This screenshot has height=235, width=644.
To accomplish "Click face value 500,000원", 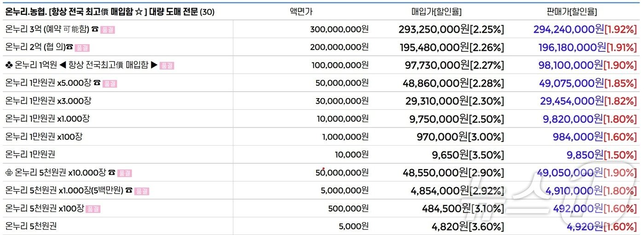I will tap(348, 209).
